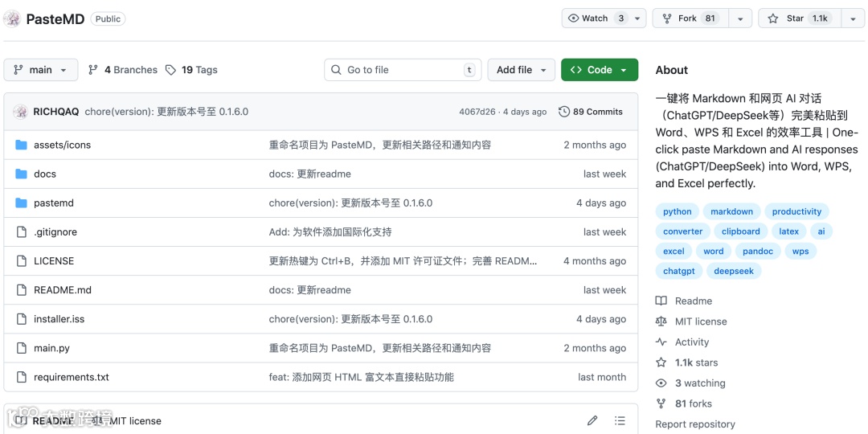This screenshot has width=868, height=434.
Task: Click the assets/icons folder icon
Action: point(21,145)
